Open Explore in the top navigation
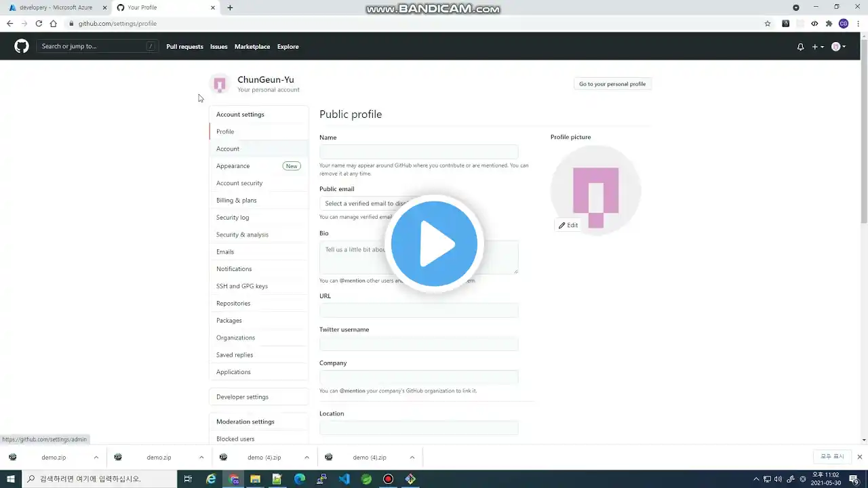 pos(288,47)
